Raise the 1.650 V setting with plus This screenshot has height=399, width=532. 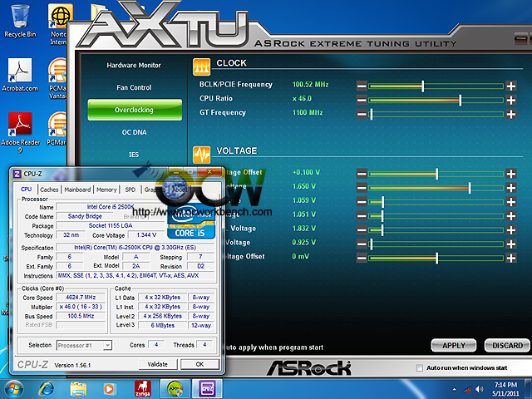(510, 188)
